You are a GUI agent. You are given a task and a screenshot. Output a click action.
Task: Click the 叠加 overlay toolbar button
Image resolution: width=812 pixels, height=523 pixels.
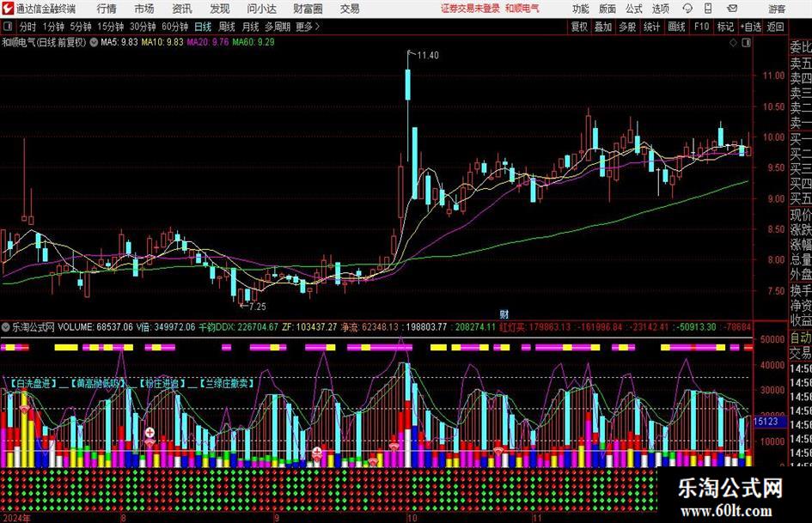pos(603,27)
